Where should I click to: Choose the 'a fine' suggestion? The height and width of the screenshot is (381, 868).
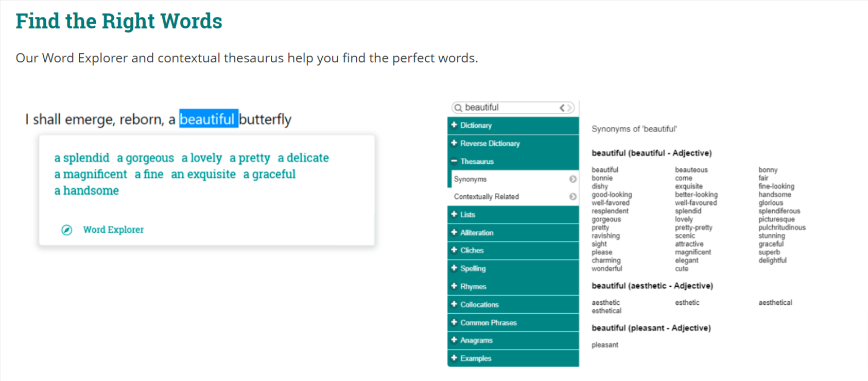pyautogui.click(x=149, y=174)
